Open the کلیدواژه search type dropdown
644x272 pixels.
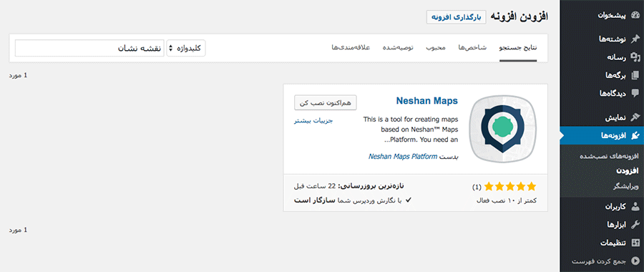pos(185,48)
